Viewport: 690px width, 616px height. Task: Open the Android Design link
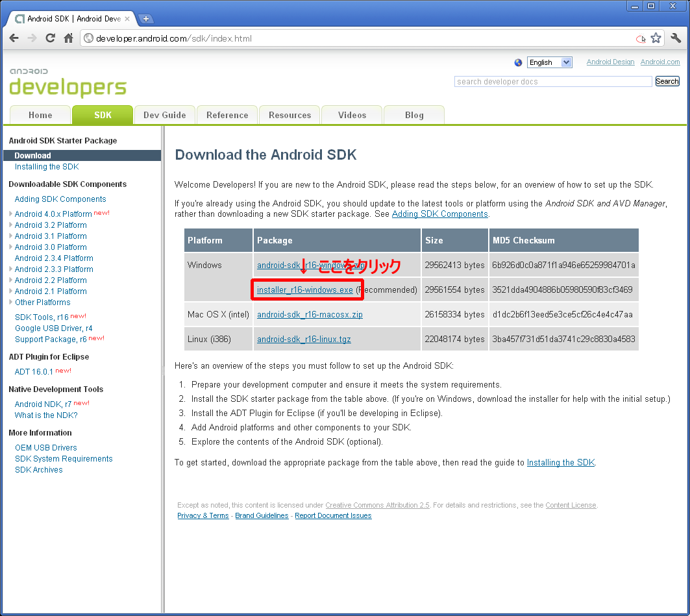pyautogui.click(x=610, y=62)
